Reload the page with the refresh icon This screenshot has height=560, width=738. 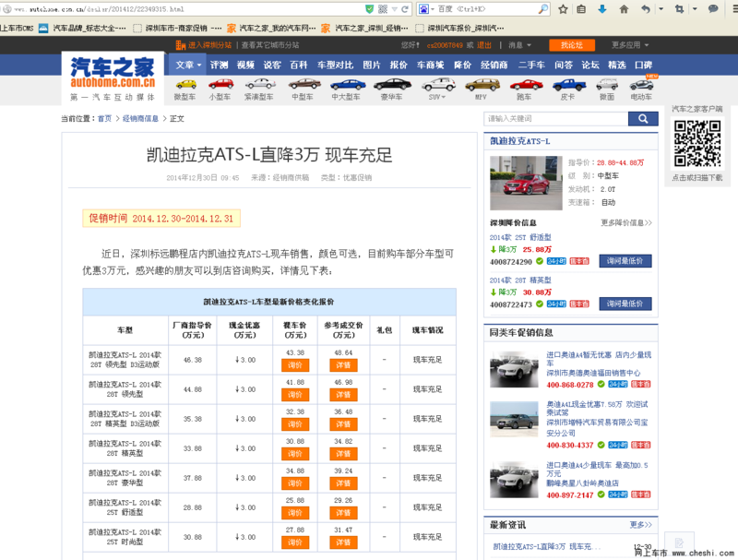click(404, 9)
